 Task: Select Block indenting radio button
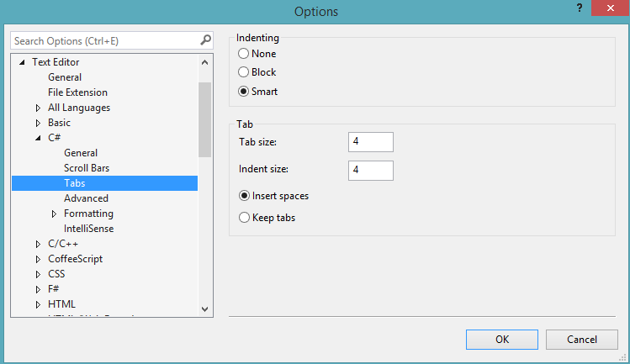pyautogui.click(x=244, y=72)
